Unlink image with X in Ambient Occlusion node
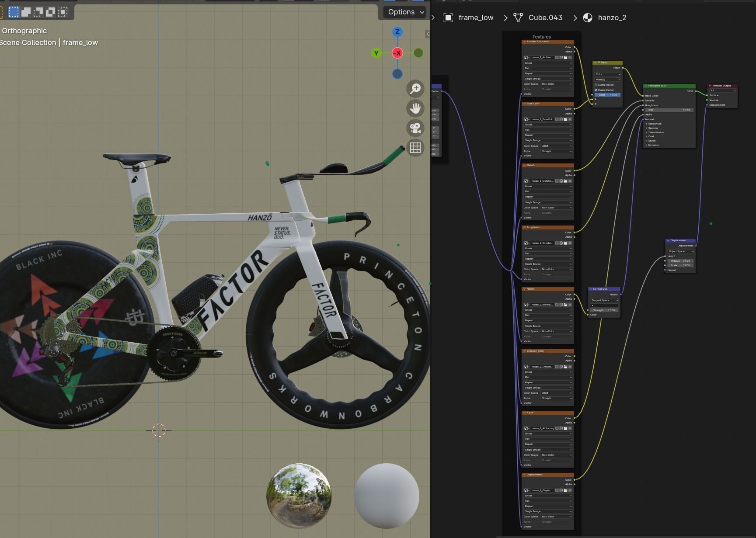The image size is (756, 538). (570, 57)
